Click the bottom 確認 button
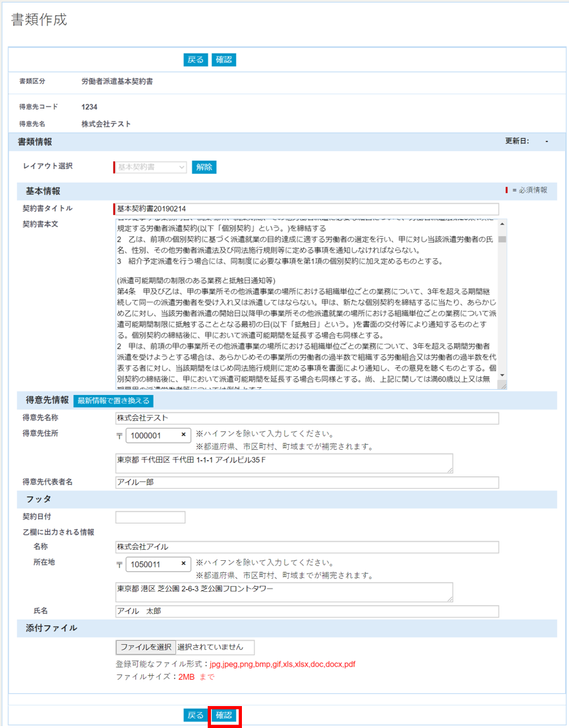 tap(224, 716)
